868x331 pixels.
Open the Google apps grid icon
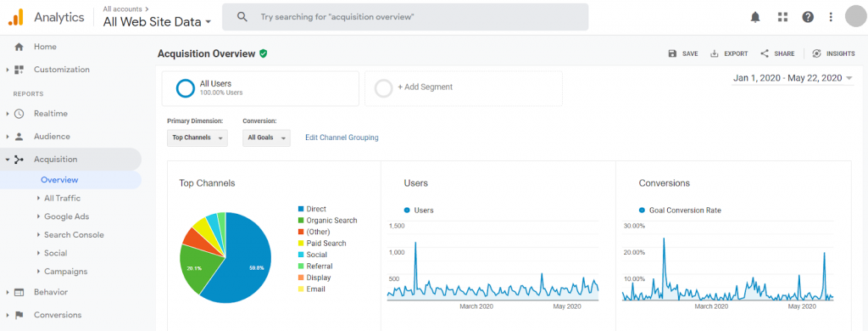(x=782, y=17)
